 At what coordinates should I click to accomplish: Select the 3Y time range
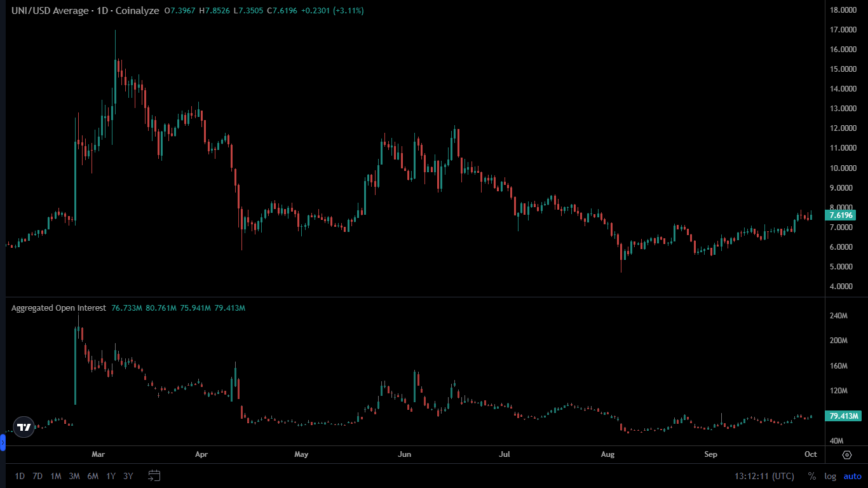click(128, 476)
